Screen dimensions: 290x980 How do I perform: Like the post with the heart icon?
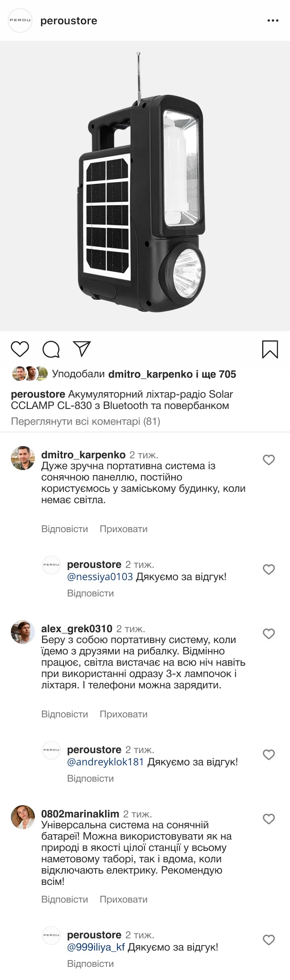pos(20,349)
